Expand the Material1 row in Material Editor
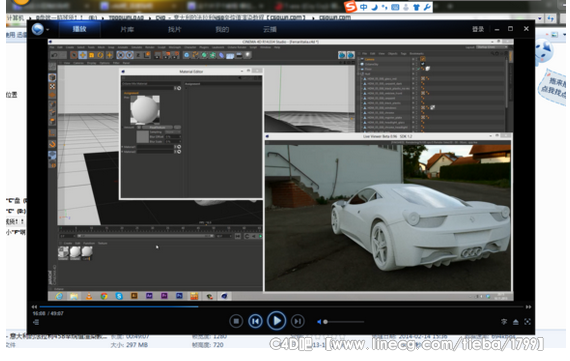This screenshot has height=361, width=570. pyautogui.click(x=123, y=147)
